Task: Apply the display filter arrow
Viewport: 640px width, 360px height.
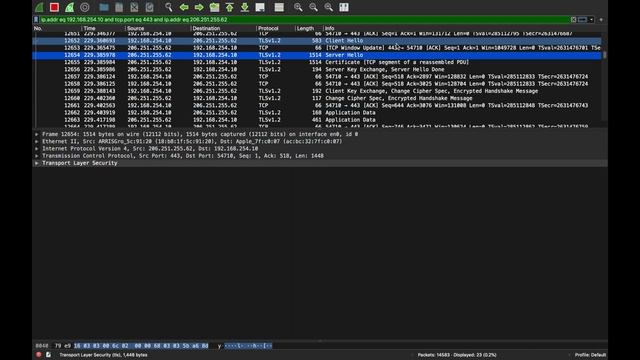Action: [x=582, y=20]
